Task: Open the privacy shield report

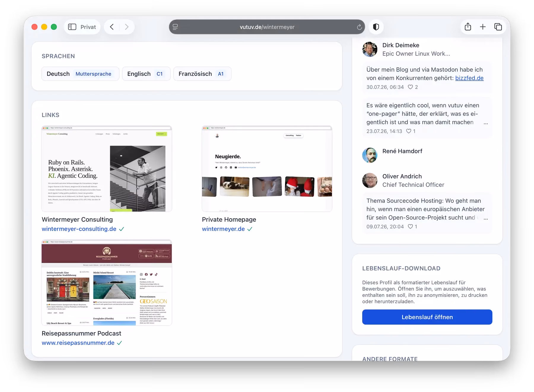Action: tap(376, 27)
